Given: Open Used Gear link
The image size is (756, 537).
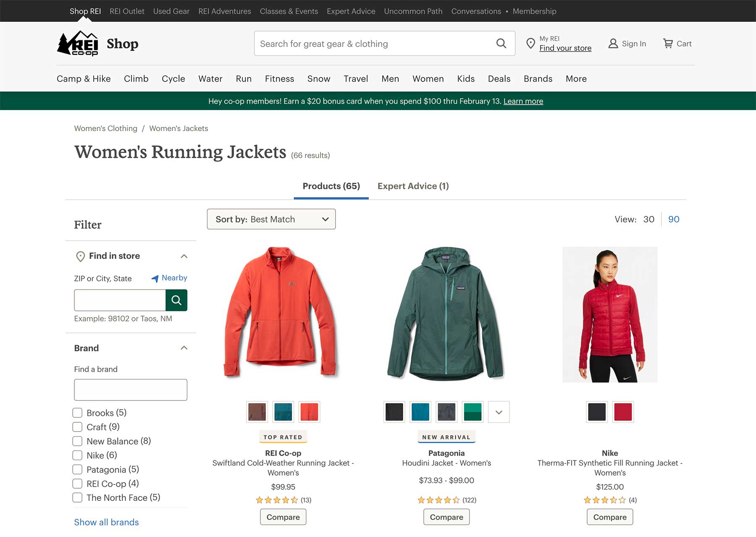Looking at the screenshot, I should [171, 11].
